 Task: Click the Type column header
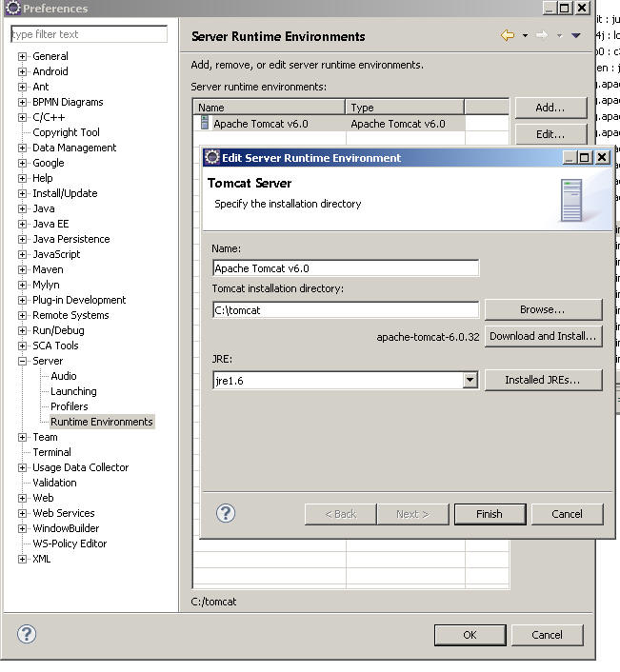(405, 108)
